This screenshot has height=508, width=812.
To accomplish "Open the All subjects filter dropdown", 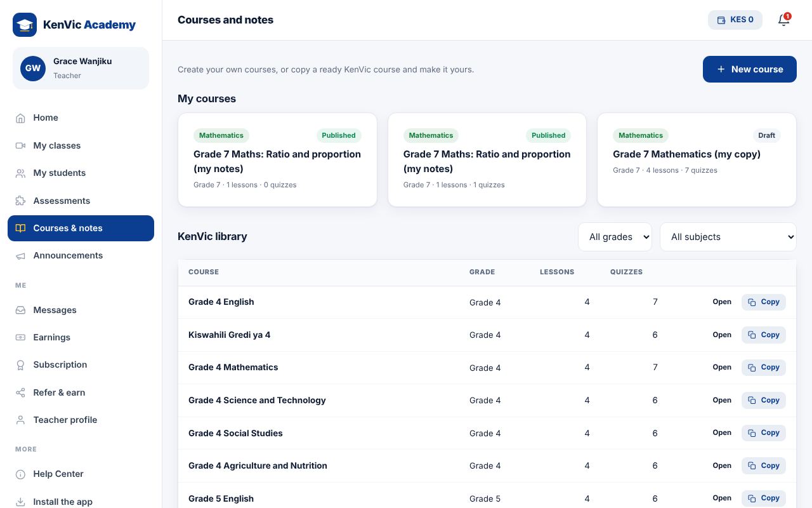I will click(x=728, y=237).
